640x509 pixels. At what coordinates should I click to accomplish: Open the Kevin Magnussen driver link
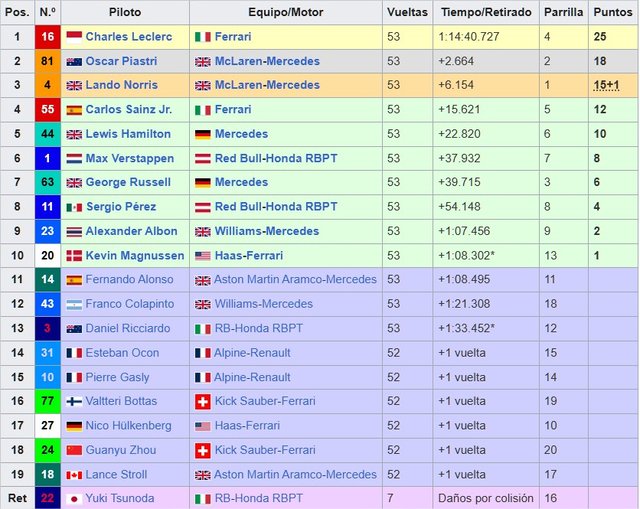tap(135, 256)
